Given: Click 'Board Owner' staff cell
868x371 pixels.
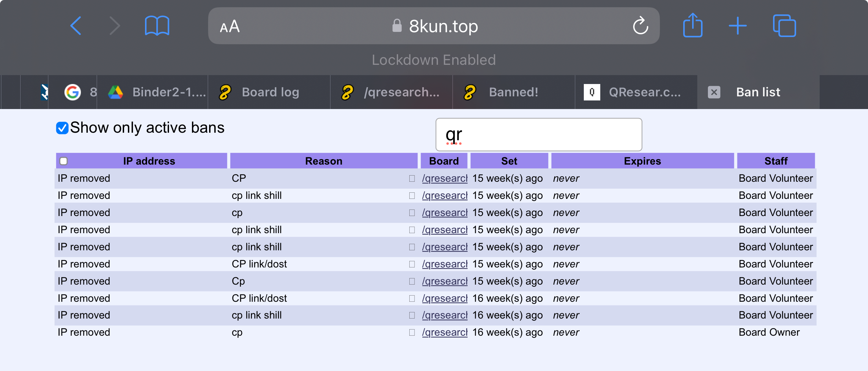Looking at the screenshot, I should tap(769, 332).
